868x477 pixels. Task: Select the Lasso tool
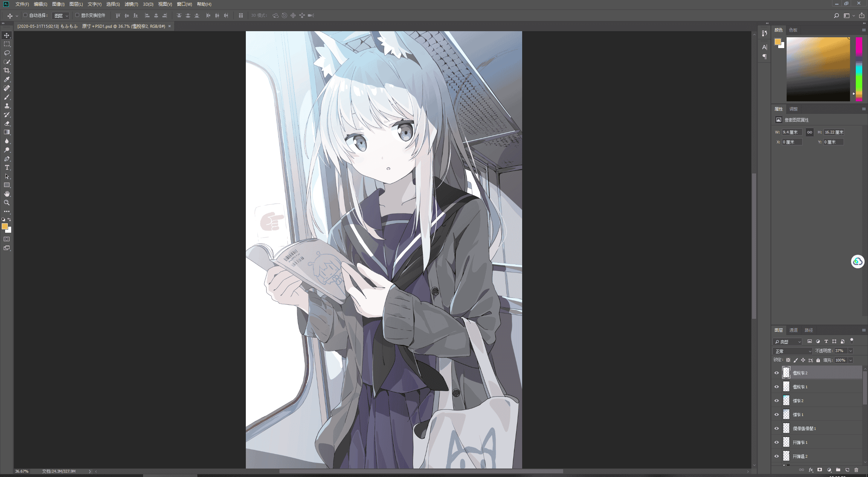click(7, 53)
